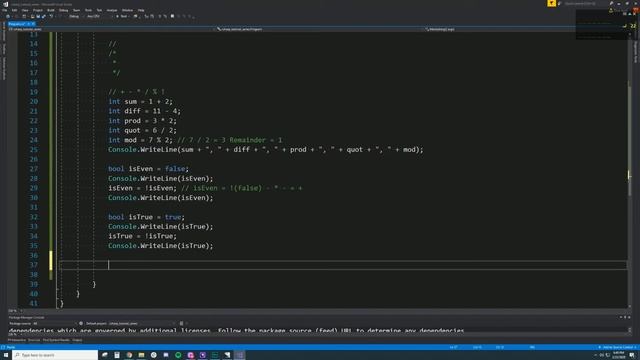Click line 'int sum = 1 + 2;'
The height and width of the screenshot is (360, 640).
140,101
